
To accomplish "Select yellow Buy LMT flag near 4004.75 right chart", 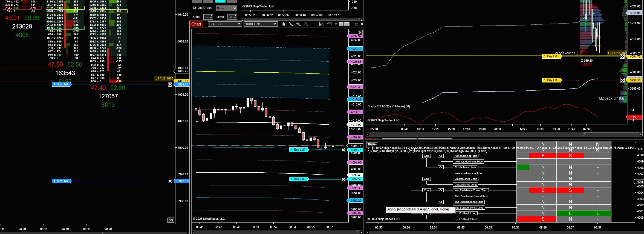I will coord(552,56).
